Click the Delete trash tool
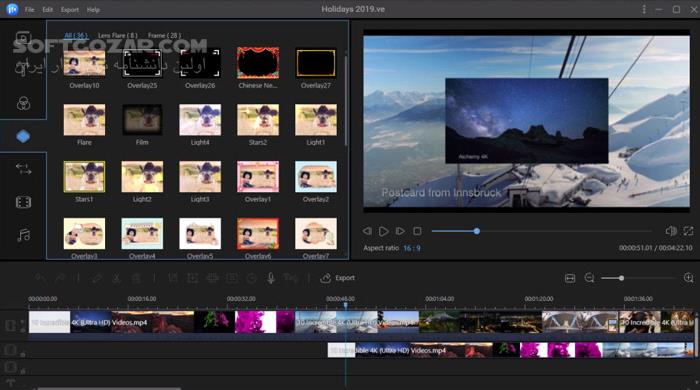The width and height of the screenshot is (700, 390). pyautogui.click(x=136, y=278)
